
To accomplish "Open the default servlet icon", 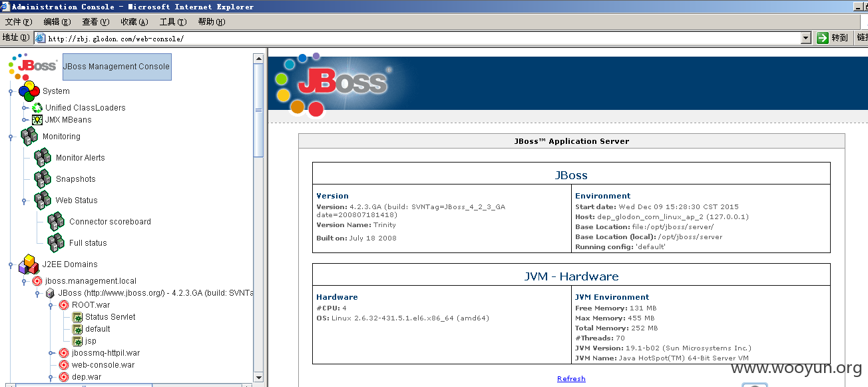I will [x=77, y=329].
